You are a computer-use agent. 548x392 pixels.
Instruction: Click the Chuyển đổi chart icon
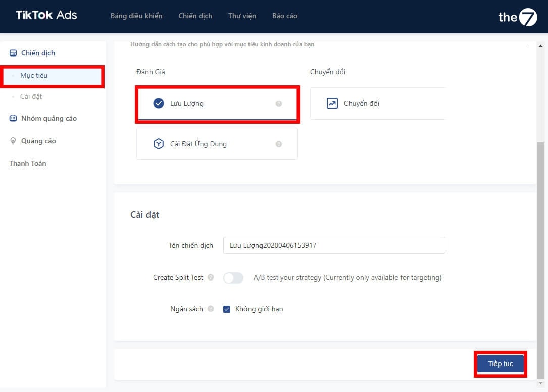point(332,103)
